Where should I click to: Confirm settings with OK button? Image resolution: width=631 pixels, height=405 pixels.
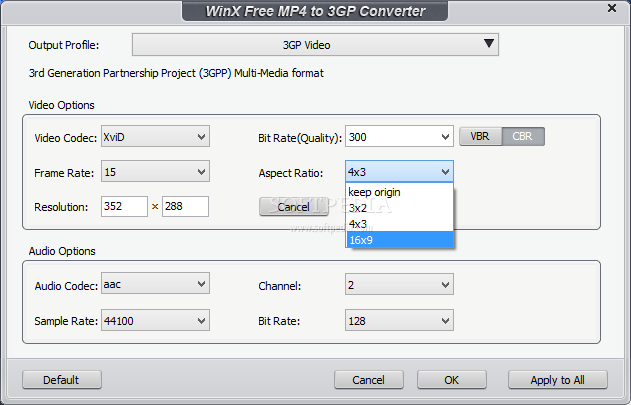coord(452,380)
